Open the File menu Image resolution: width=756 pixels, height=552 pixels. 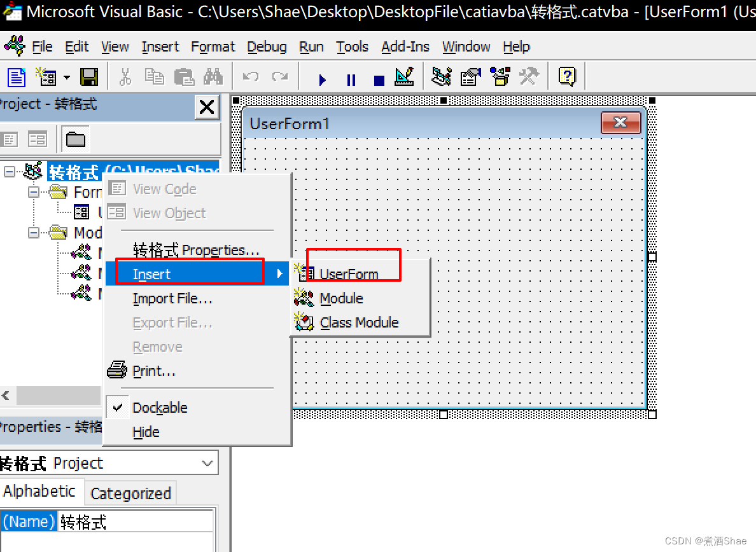click(42, 46)
